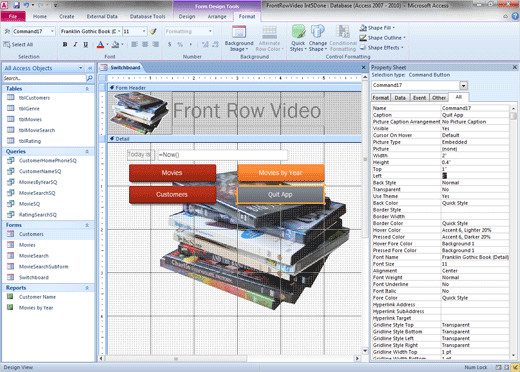This screenshot has width=520, height=372.
Task: Open the File tab
Action: click(x=13, y=16)
